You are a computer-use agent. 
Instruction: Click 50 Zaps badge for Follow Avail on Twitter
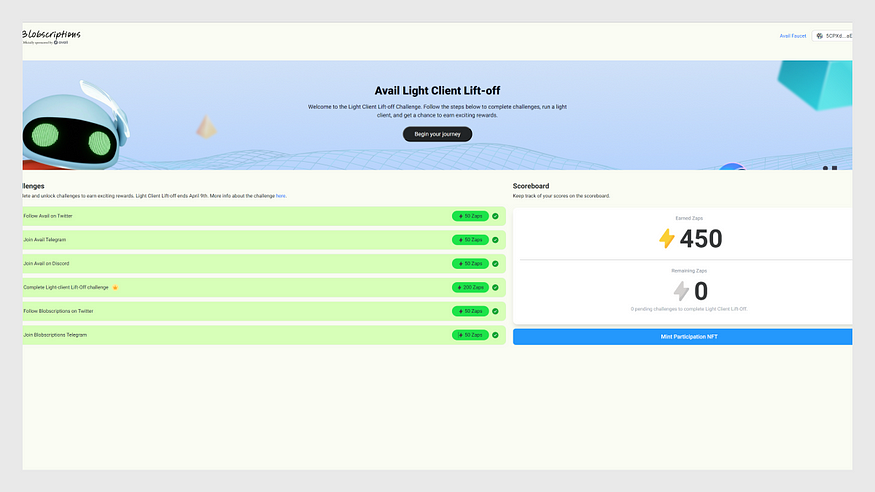pos(470,216)
